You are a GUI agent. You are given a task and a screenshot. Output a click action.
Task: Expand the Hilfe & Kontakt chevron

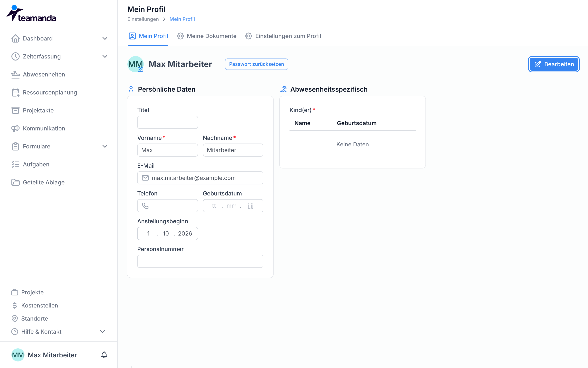pyautogui.click(x=102, y=332)
